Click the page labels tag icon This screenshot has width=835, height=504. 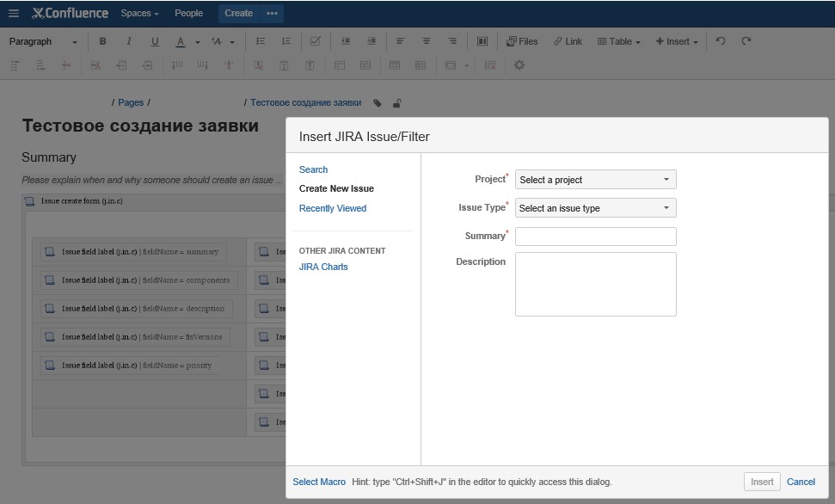point(378,103)
